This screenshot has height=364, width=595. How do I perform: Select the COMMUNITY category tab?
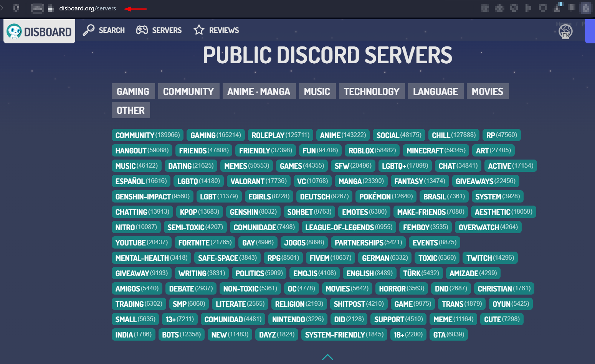click(188, 91)
